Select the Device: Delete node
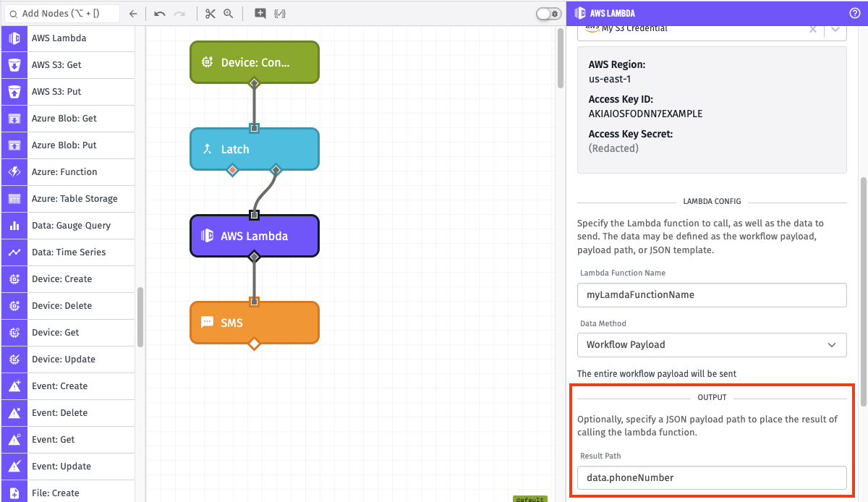Image resolution: width=868 pixels, height=502 pixels. point(68,306)
